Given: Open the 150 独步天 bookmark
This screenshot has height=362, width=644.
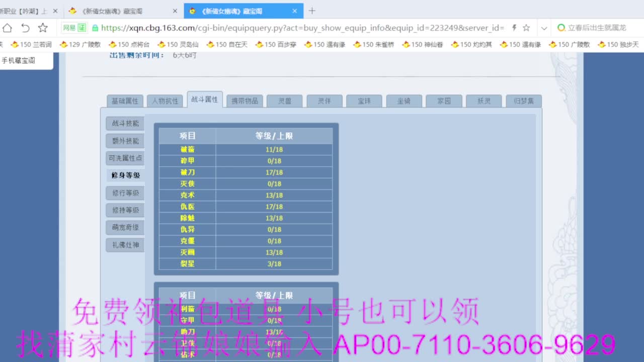Looking at the screenshot, I should 618,44.
